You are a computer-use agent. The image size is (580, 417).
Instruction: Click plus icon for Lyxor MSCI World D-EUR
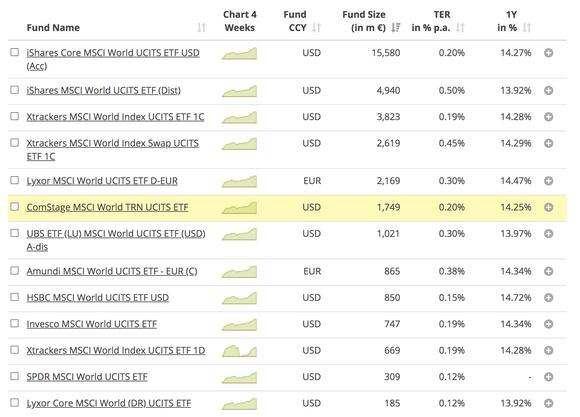(x=549, y=181)
